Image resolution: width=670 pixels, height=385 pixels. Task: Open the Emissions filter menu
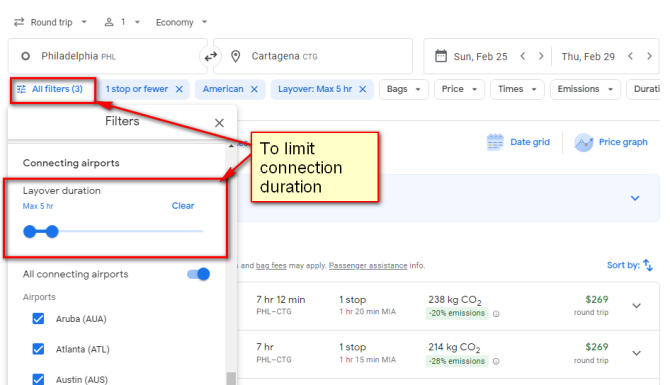click(585, 89)
